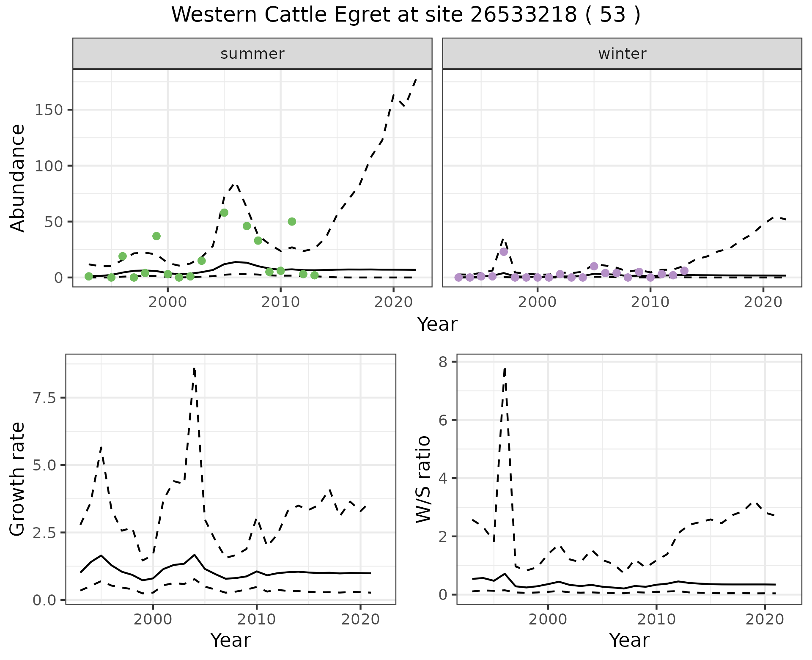Click the 7.5 tick label on Growth rate axis
The width and height of the screenshot is (812, 660).
pos(44,398)
